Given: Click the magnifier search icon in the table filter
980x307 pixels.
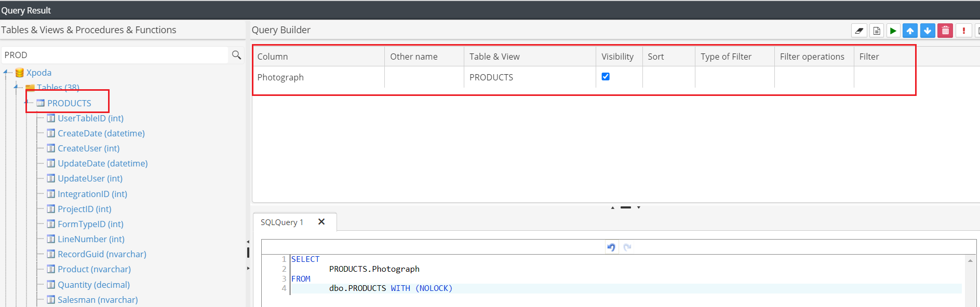Looking at the screenshot, I should (236, 55).
